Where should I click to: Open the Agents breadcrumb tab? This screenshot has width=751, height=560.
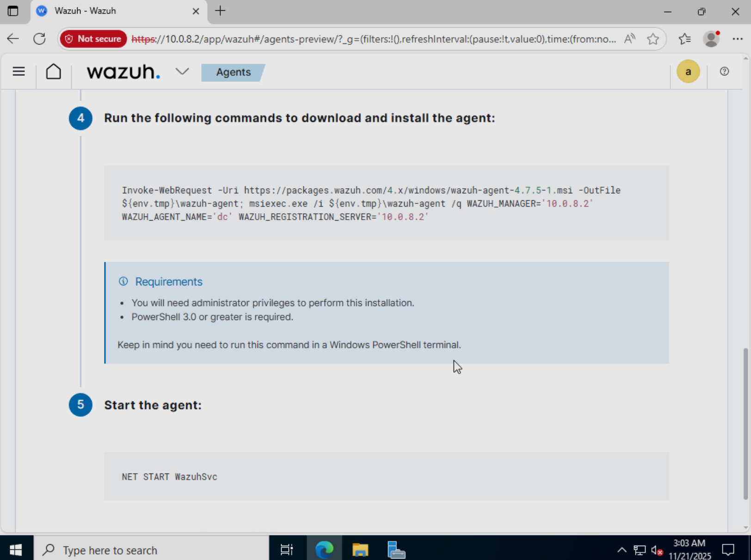click(x=233, y=72)
